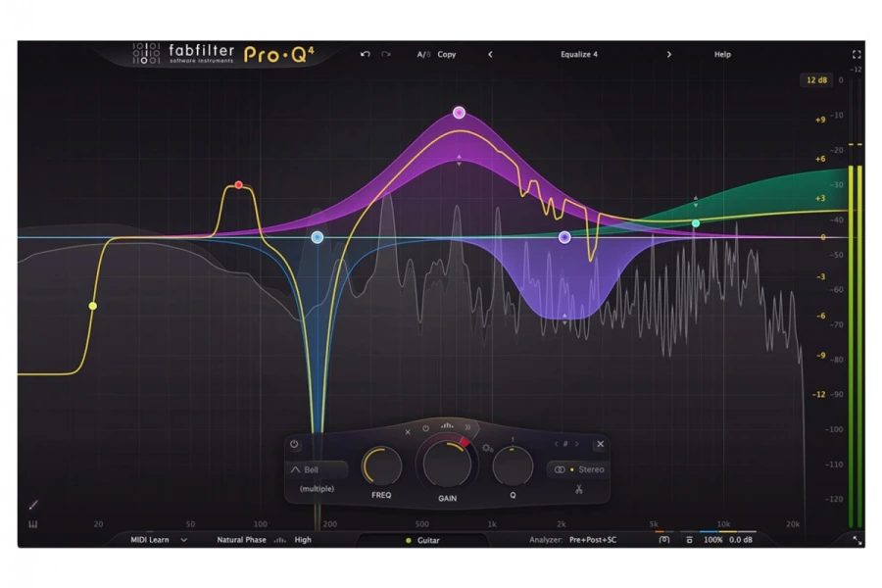Select the yellow low cut band node
882x588 pixels.
coord(93,306)
